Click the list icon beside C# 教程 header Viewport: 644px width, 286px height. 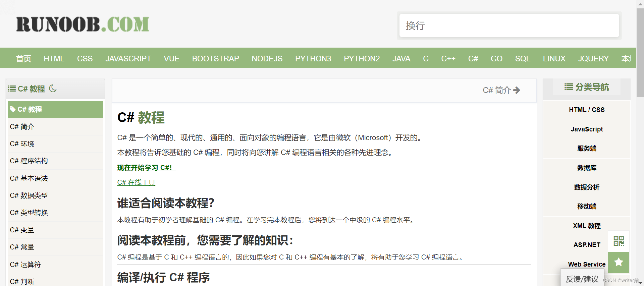[x=12, y=89]
